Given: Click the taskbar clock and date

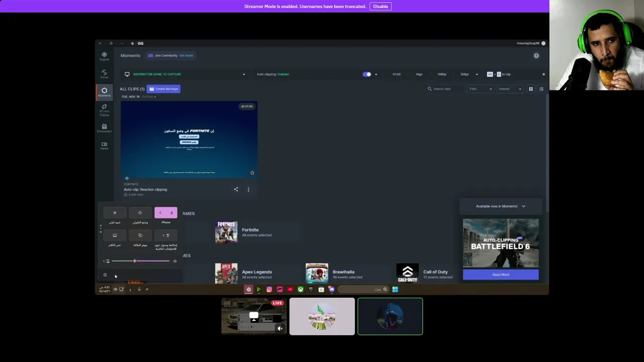Looking at the screenshot, I should coord(104,289).
